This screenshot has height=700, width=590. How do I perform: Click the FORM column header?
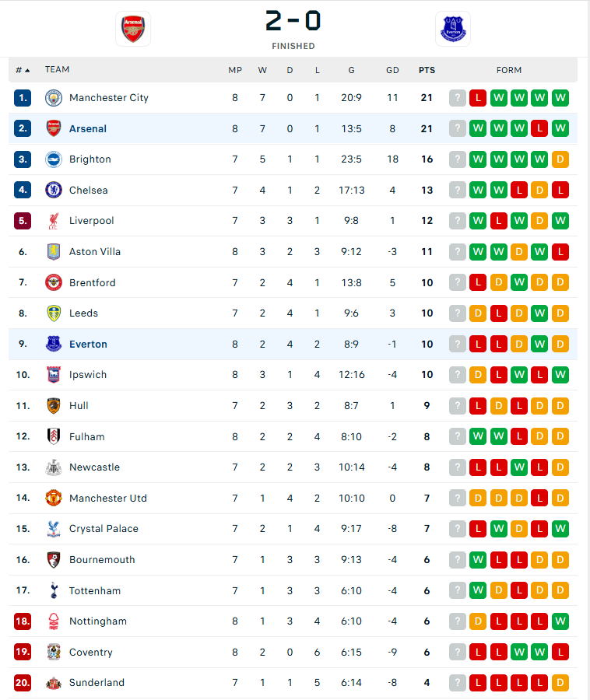(509, 70)
